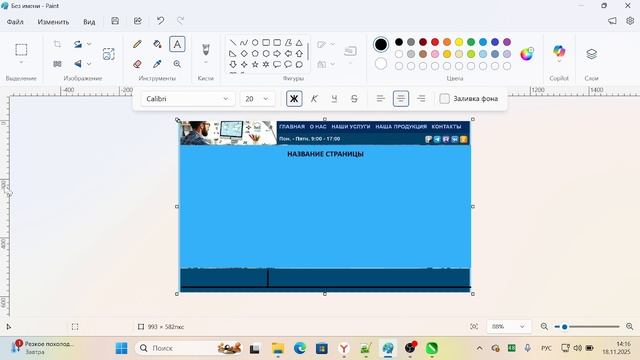The width and height of the screenshot is (640, 360).
Task: Align text to the center
Action: 401,99
